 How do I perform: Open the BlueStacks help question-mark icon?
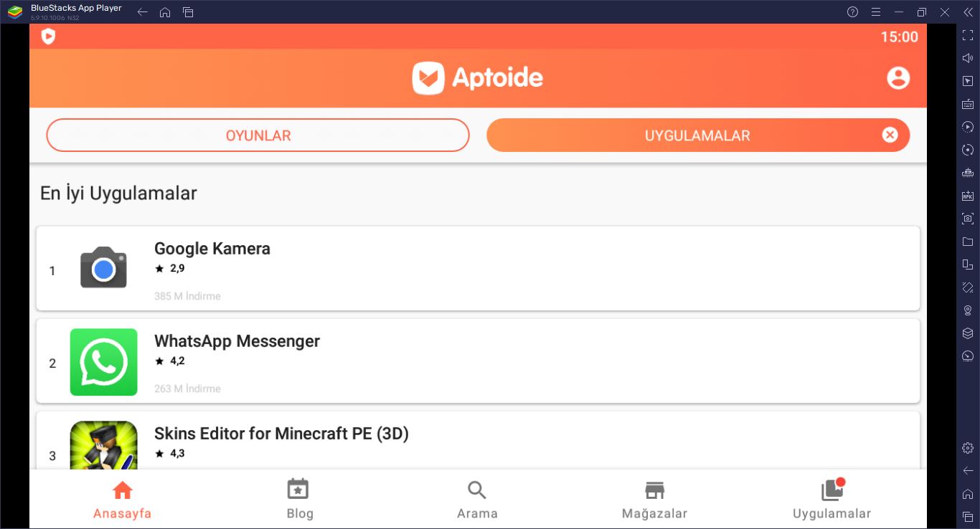click(852, 12)
